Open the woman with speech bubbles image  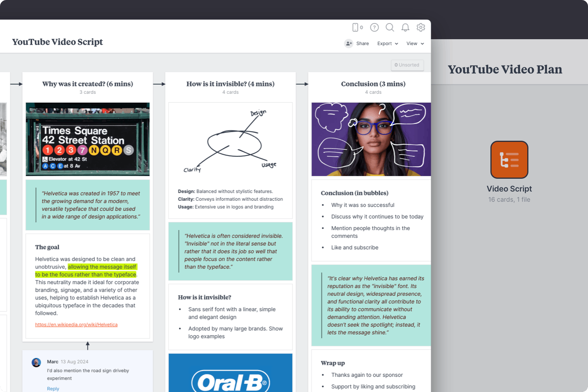371,139
